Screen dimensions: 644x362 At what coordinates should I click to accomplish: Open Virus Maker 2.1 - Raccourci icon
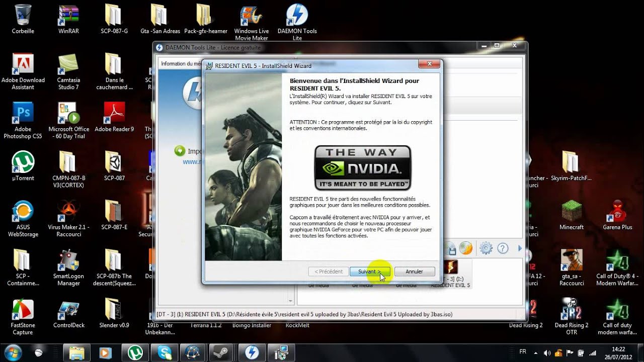[x=68, y=219]
